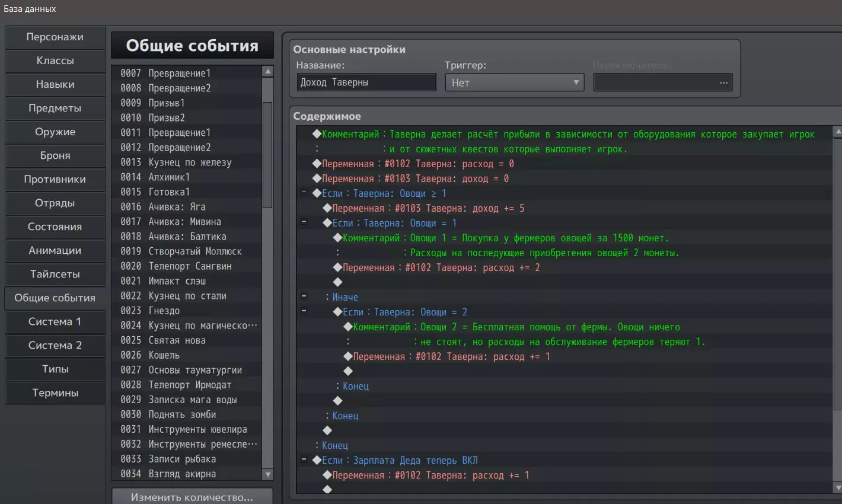The width and height of the screenshot is (842, 504).
Task: Open the Система 1 tab
Action: [55, 321]
